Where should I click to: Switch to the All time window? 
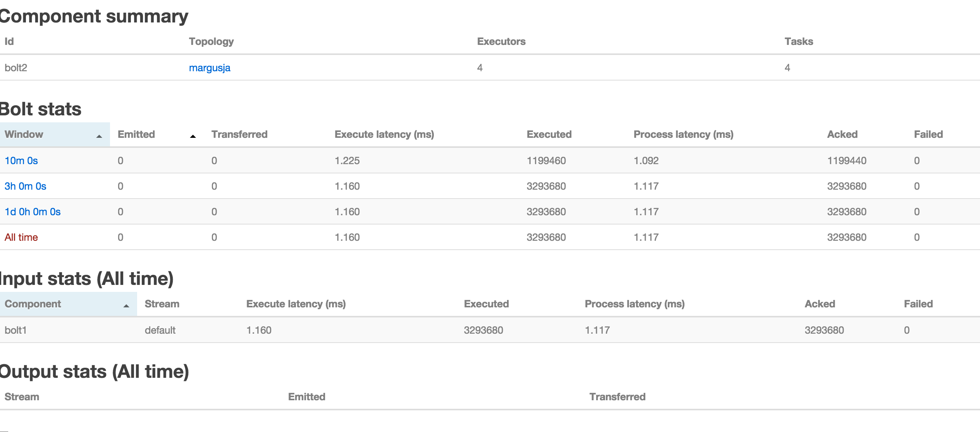[21, 237]
